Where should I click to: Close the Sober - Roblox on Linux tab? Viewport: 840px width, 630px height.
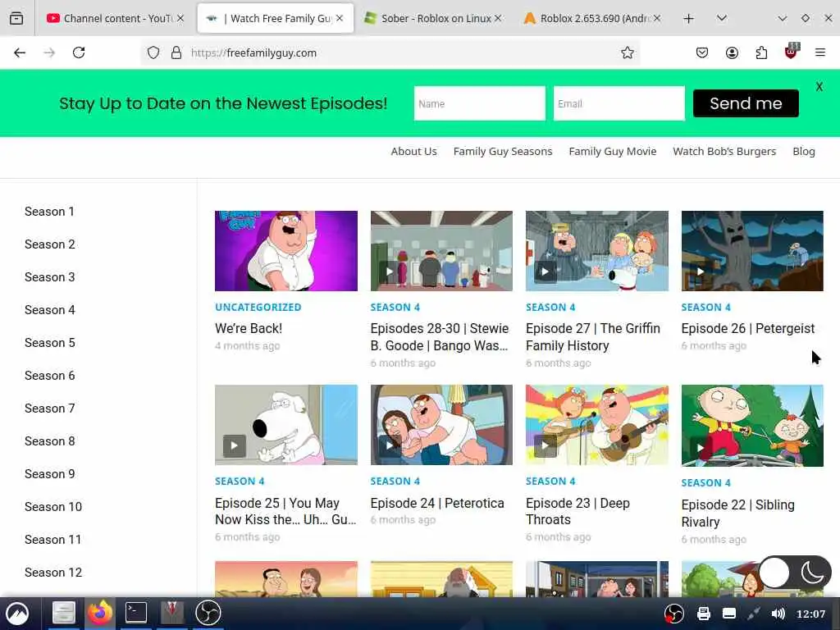tap(498, 18)
